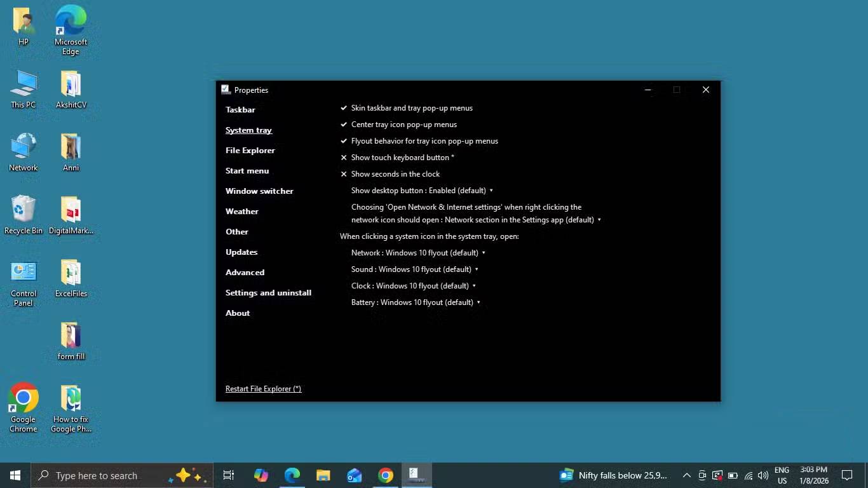The height and width of the screenshot is (488, 868).
Task: Click the volume icon in system tray
Action: 763,475
